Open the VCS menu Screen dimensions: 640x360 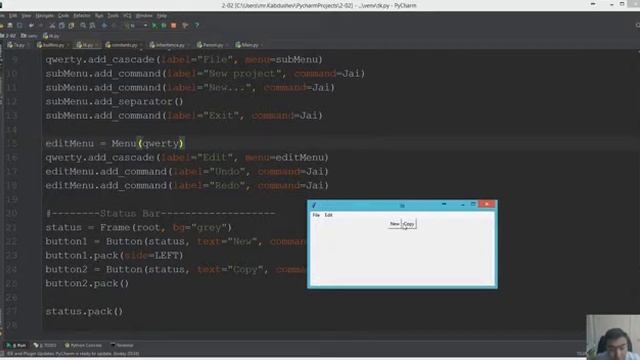pos(127,16)
